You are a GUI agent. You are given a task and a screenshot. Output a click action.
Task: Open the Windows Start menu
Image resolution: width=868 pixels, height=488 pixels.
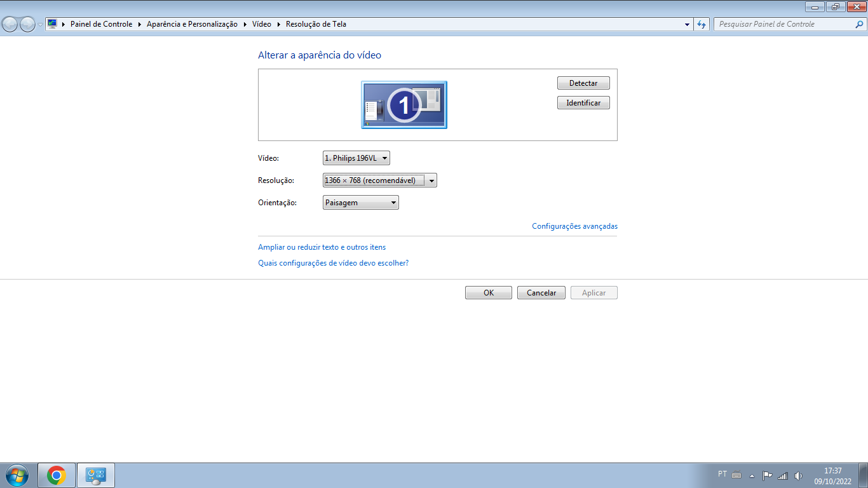point(17,475)
